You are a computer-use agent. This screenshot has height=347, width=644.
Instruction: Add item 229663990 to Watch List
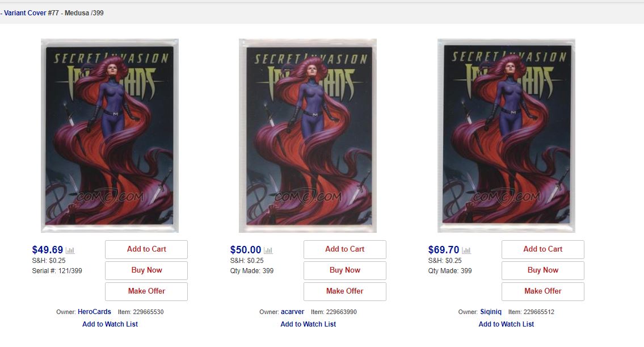click(x=308, y=324)
